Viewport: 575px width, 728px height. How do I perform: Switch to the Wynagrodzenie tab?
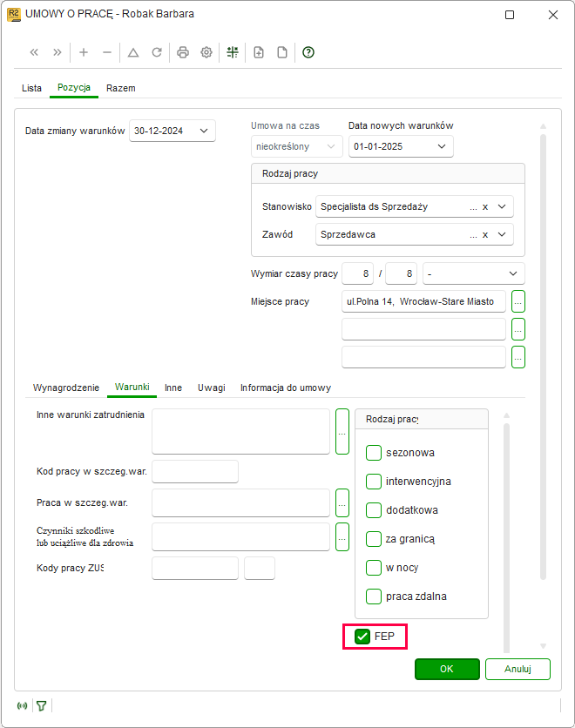(x=66, y=388)
